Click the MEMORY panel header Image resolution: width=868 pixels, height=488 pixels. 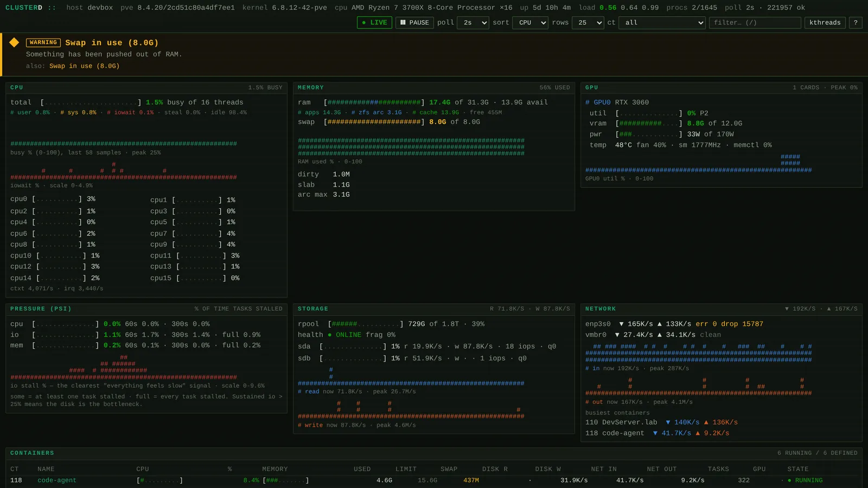tap(433, 87)
